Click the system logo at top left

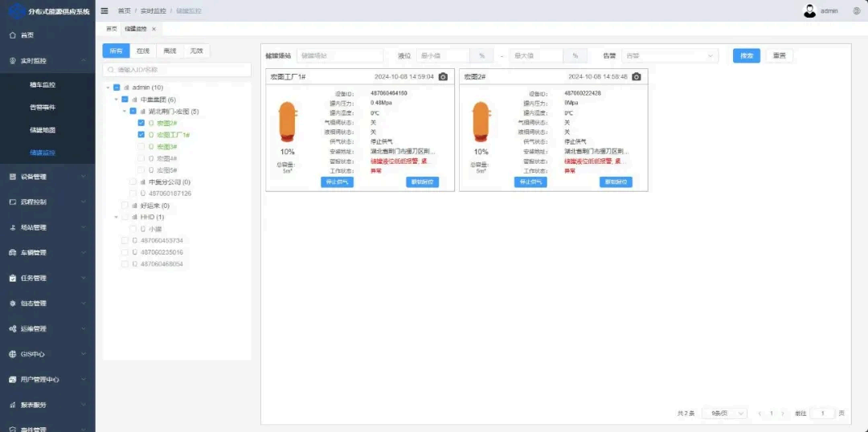pyautogui.click(x=16, y=11)
